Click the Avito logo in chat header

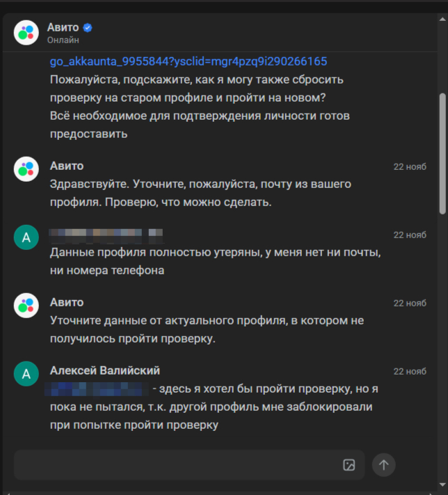26,33
